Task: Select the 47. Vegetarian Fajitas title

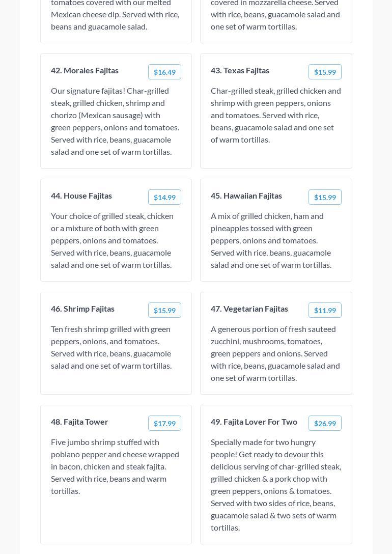Action: [x=249, y=309]
